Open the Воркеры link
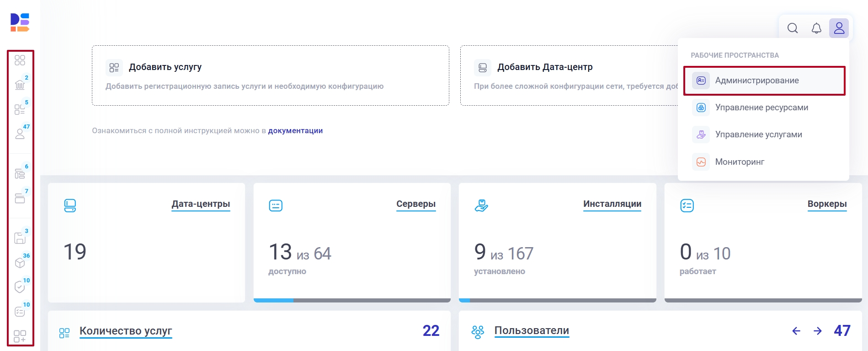868x351 pixels. point(827,204)
